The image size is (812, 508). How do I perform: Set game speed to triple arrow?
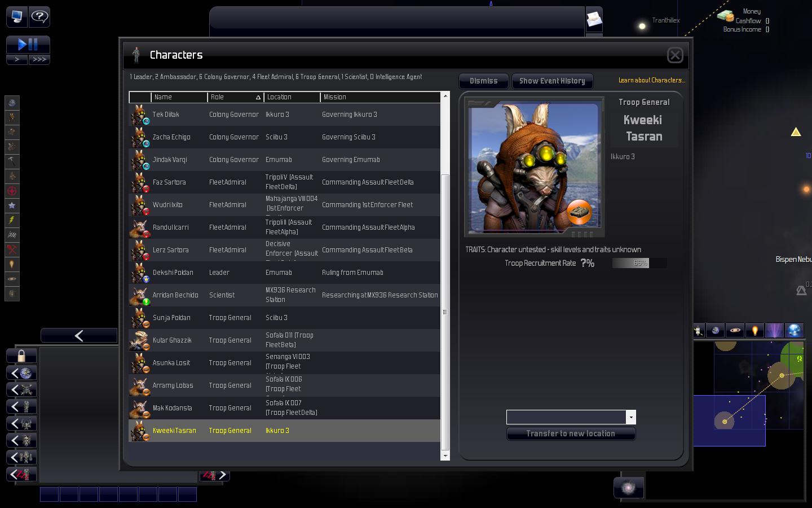39,59
